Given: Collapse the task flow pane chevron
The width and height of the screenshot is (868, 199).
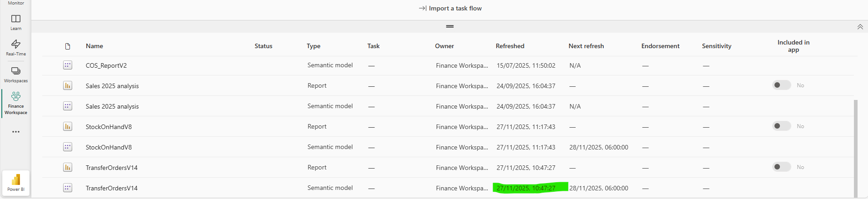Looking at the screenshot, I should point(860,27).
